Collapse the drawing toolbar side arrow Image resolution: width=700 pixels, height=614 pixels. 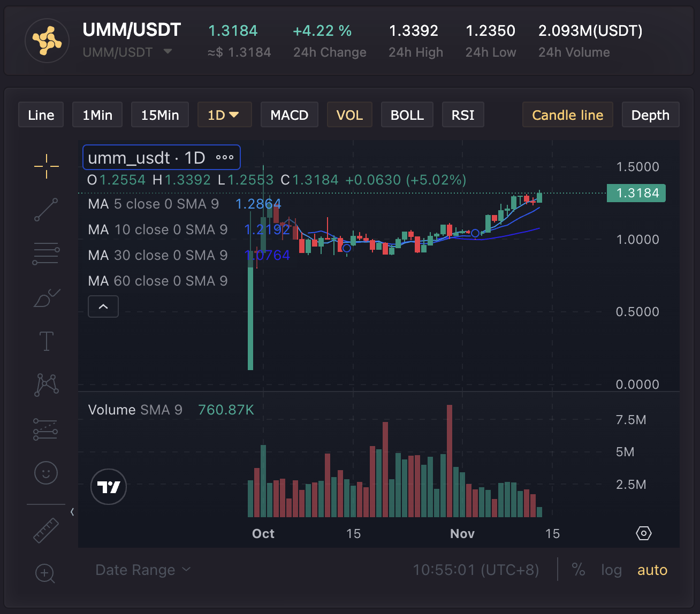(x=72, y=512)
